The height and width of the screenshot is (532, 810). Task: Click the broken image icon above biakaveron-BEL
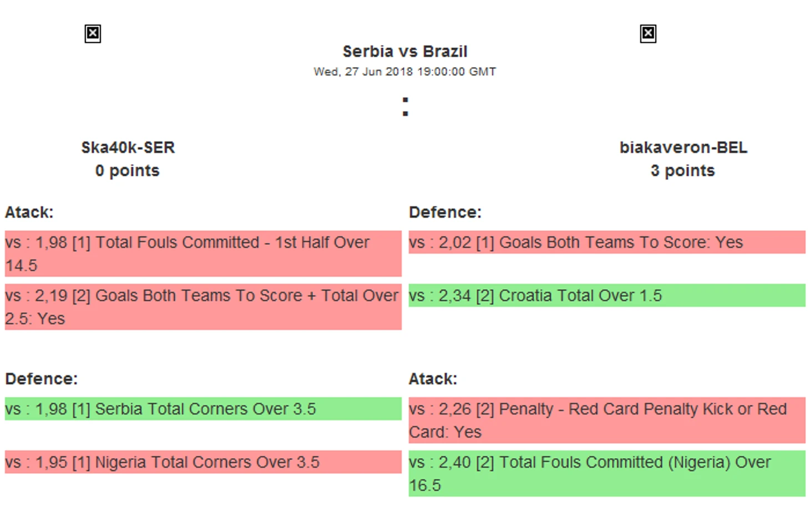648,34
